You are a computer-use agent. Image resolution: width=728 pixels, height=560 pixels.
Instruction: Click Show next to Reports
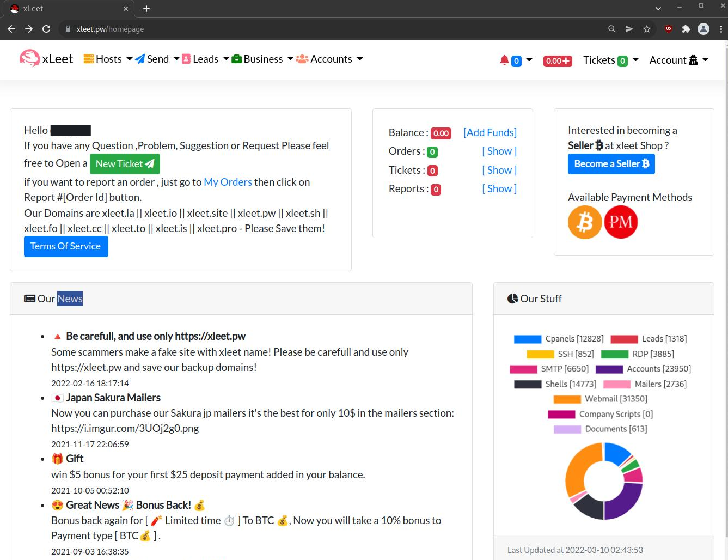tap(499, 189)
